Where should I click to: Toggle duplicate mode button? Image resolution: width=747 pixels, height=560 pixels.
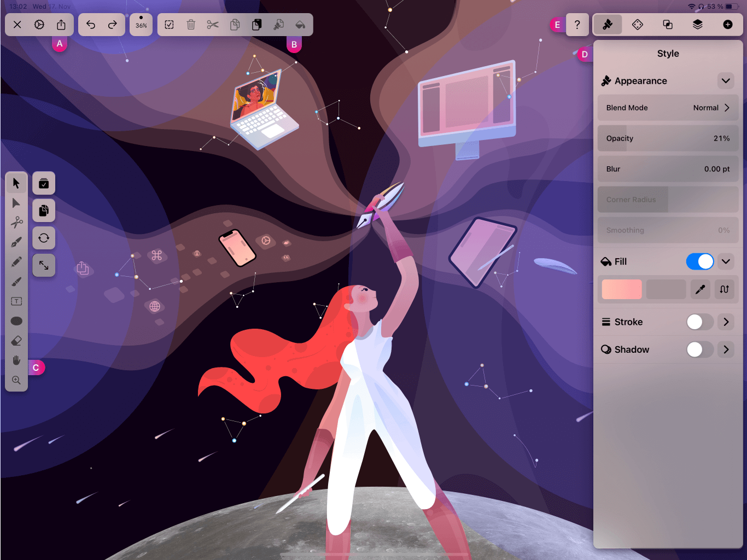tap(44, 211)
